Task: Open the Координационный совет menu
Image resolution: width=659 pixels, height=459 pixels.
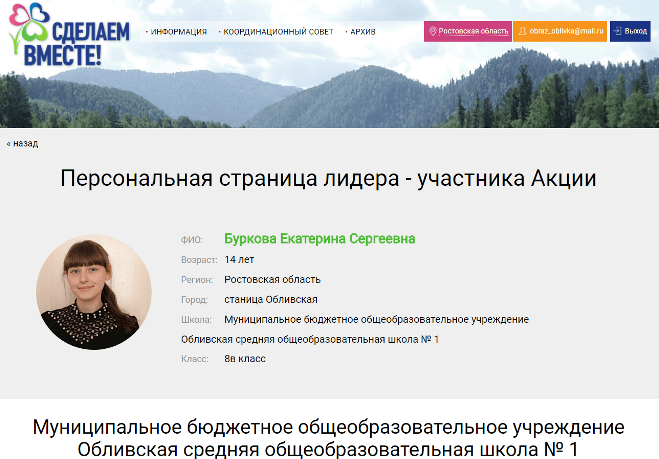Action: 278,32
